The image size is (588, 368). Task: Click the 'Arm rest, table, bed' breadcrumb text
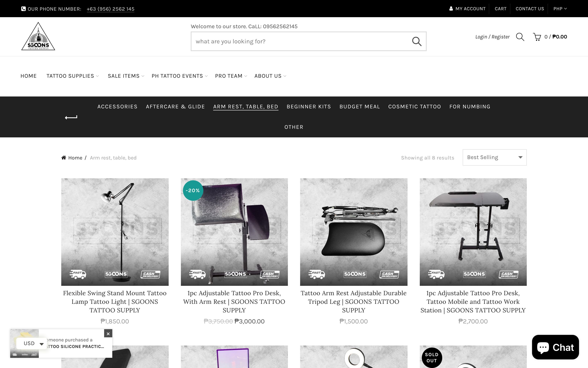pos(113,158)
